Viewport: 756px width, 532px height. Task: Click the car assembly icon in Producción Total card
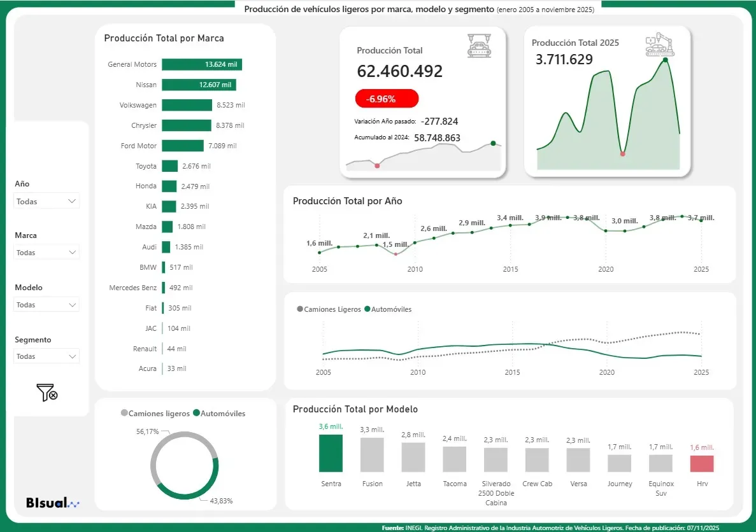(x=479, y=46)
